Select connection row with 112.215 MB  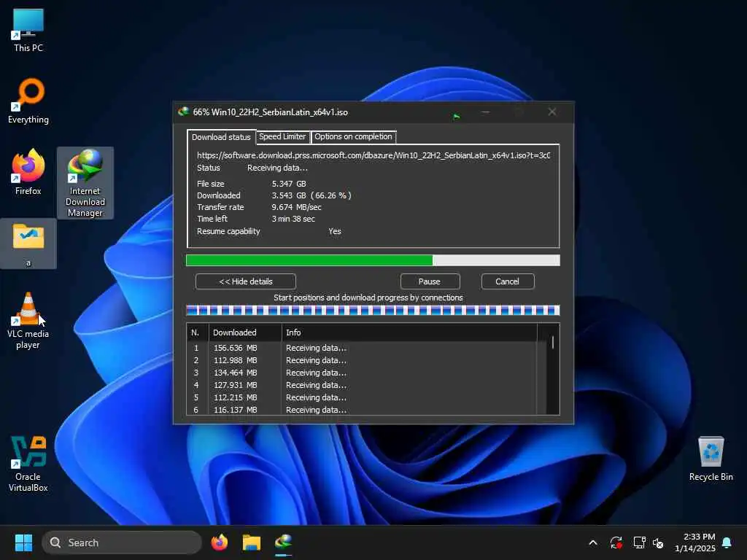click(362, 397)
